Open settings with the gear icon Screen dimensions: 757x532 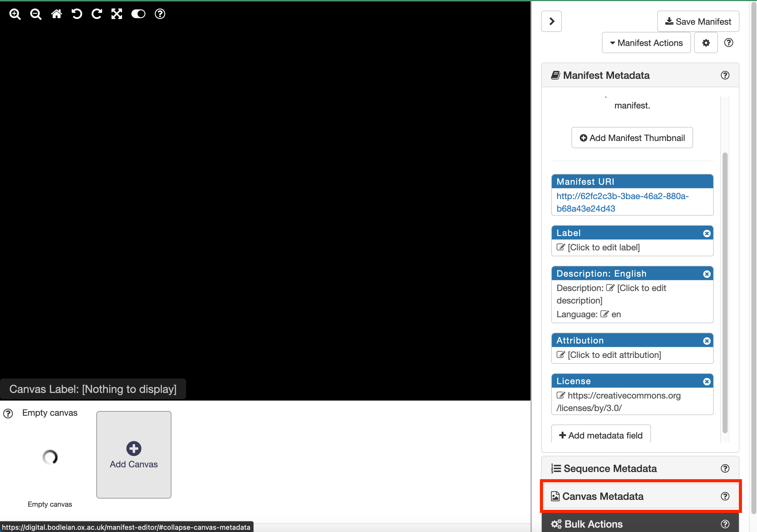[706, 43]
